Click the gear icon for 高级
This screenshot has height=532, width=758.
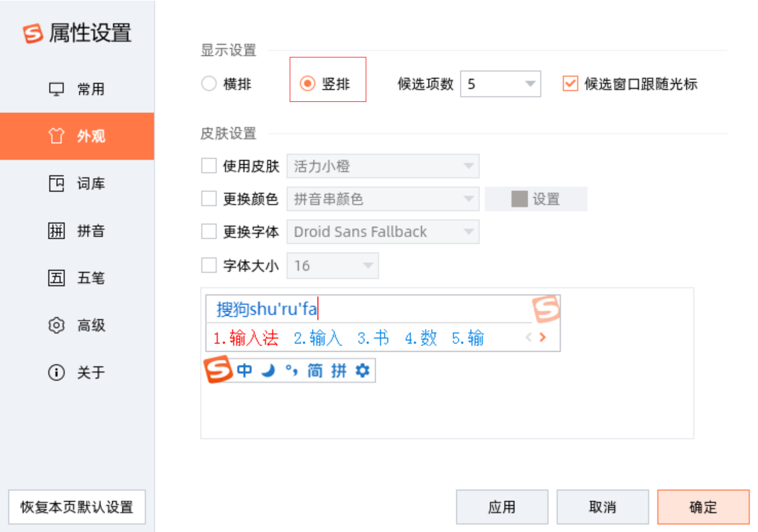pos(57,325)
